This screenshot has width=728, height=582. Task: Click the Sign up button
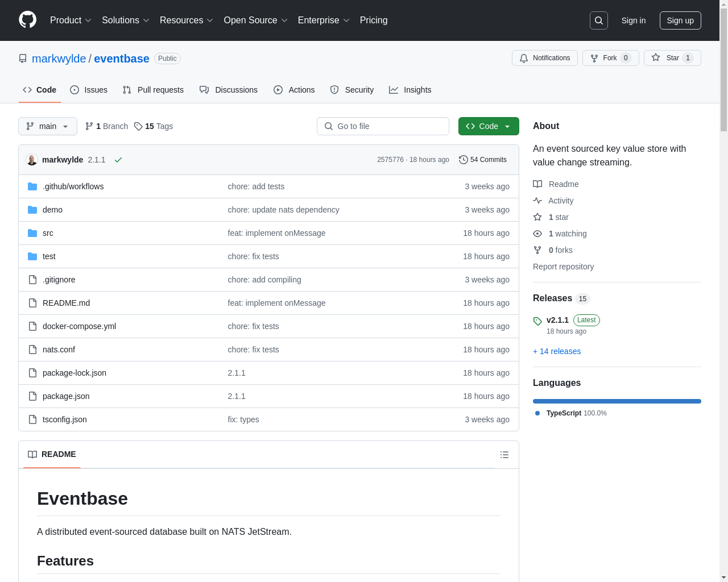click(x=680, y=20)
